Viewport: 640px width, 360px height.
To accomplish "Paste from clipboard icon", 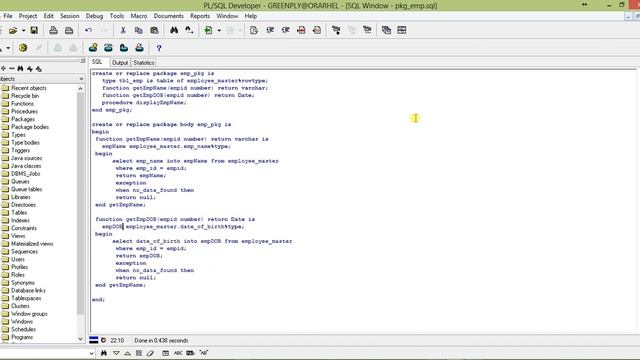I will click(x=154, y=30).
